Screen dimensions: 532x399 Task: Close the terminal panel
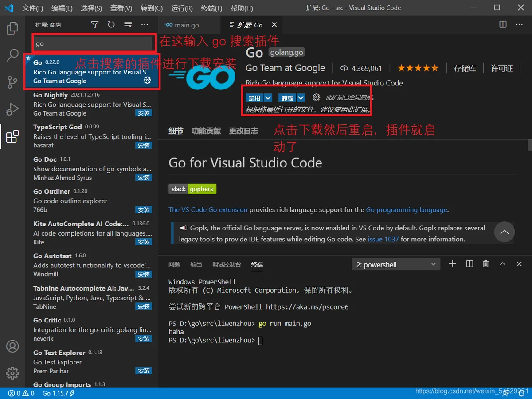coord(519,264)
